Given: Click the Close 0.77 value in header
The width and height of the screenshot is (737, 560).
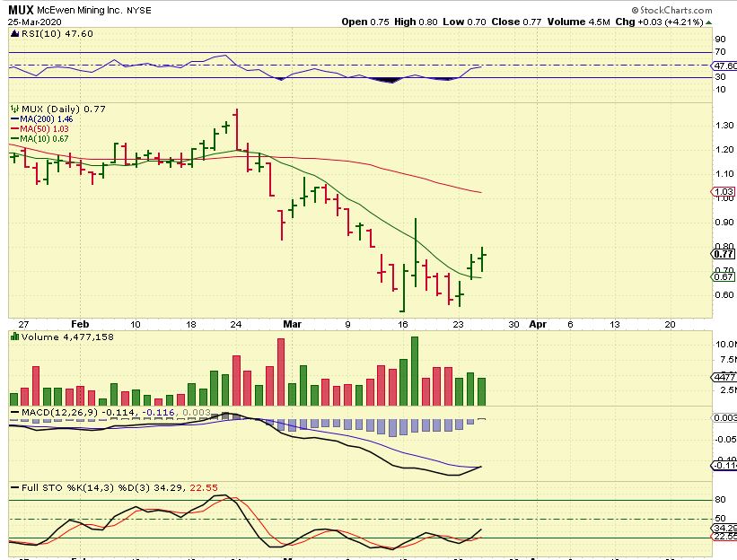Looking at the screenshot, I should pos(516,22).
